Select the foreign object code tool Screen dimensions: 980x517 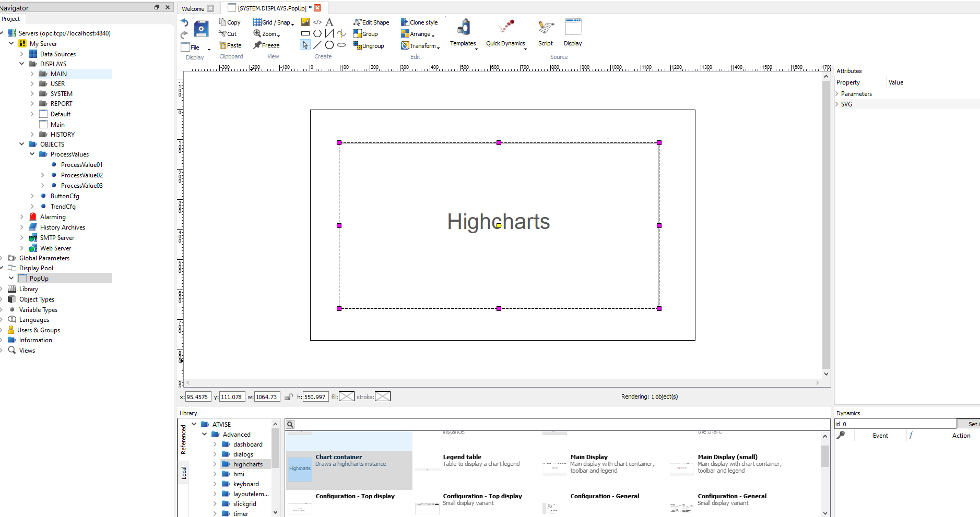(x=317, y=22)
